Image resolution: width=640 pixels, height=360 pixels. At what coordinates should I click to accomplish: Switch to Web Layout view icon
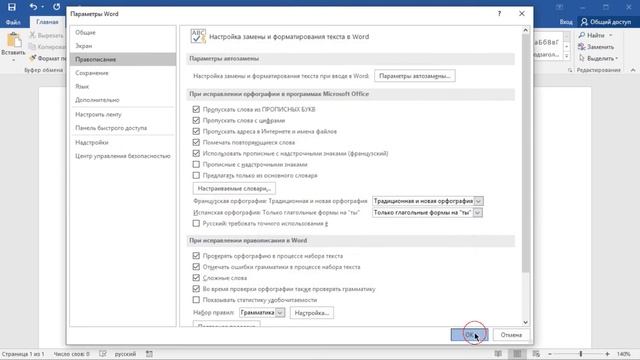coord(536,354)
